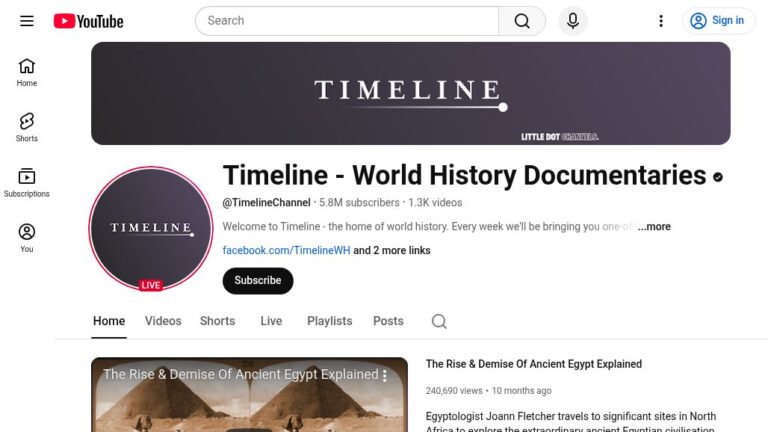768x432 pixels.
Task: Click the Timeline channel banner image
Action: (x=410, y=93)
